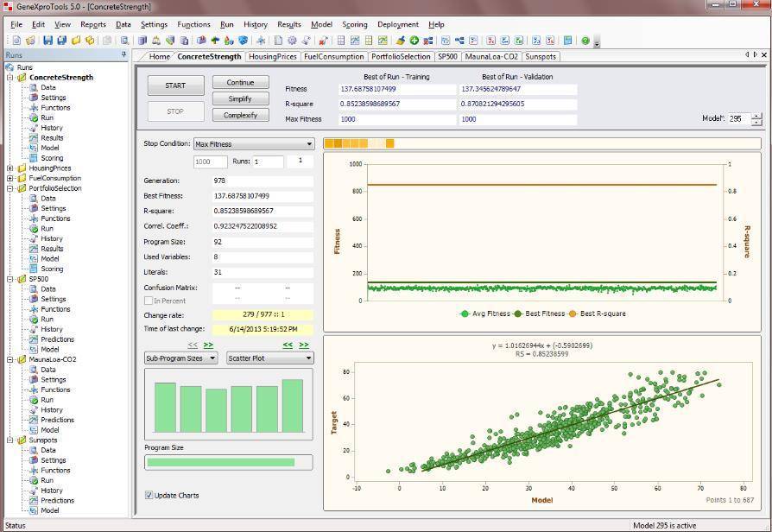This screenshot has height=532, width=772.
Task: Click the green Help question mark icon
Action: (x=585, y=41)
